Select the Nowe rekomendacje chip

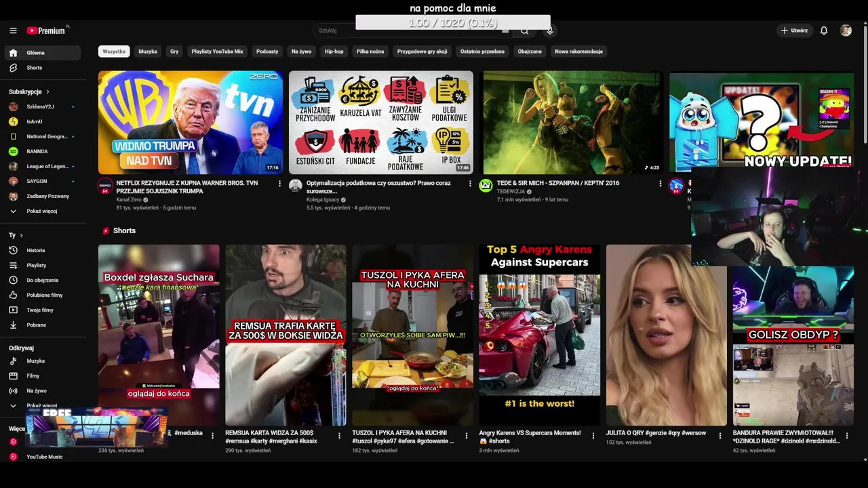pyautogui.click(x=578, y=52)
